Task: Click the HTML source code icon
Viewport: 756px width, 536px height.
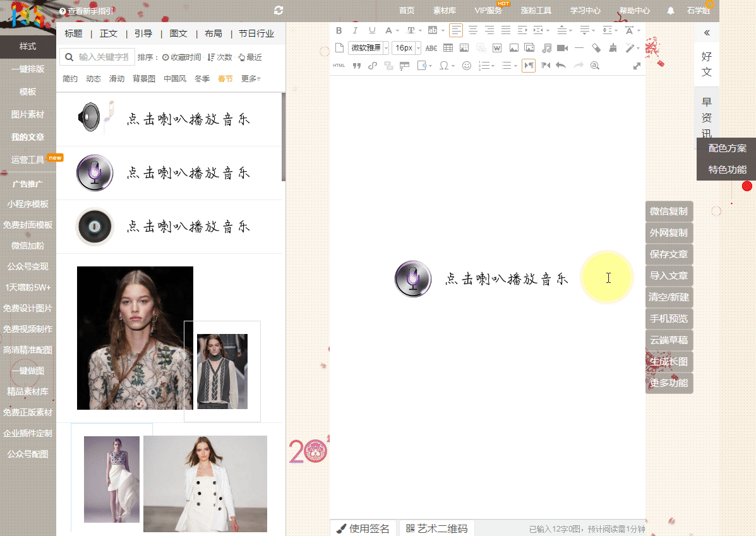Action: click(339, 66)
